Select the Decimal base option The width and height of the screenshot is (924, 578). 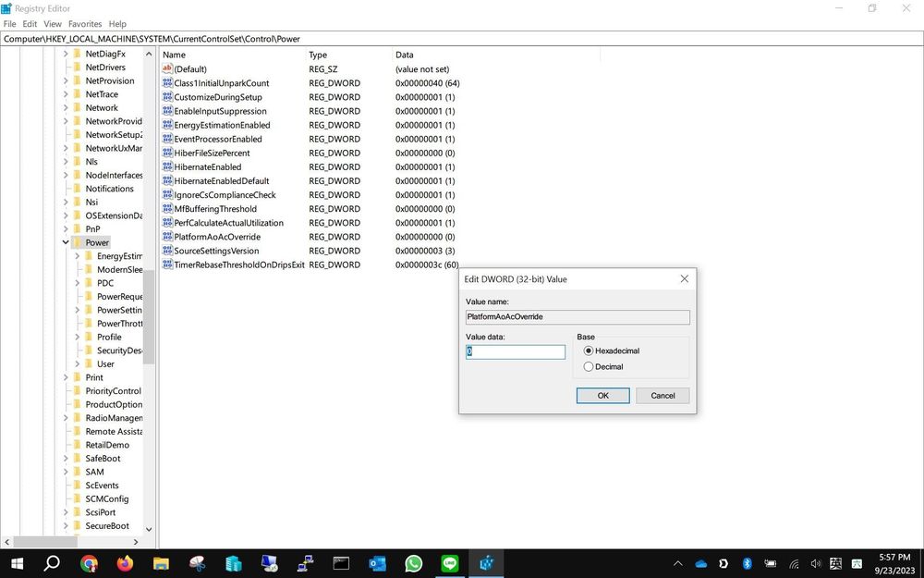click(589, 367)
